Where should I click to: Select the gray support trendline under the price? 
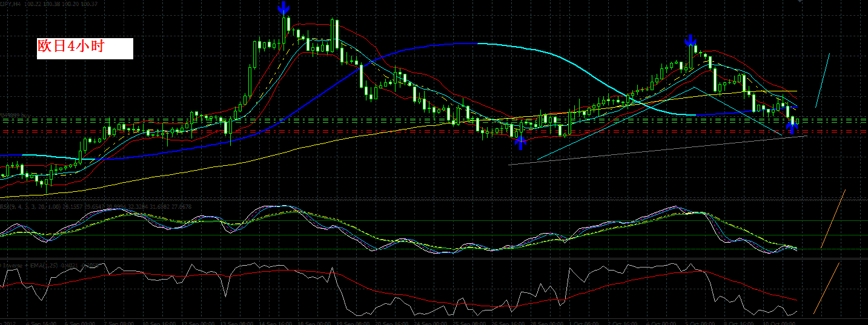[657, 150]
